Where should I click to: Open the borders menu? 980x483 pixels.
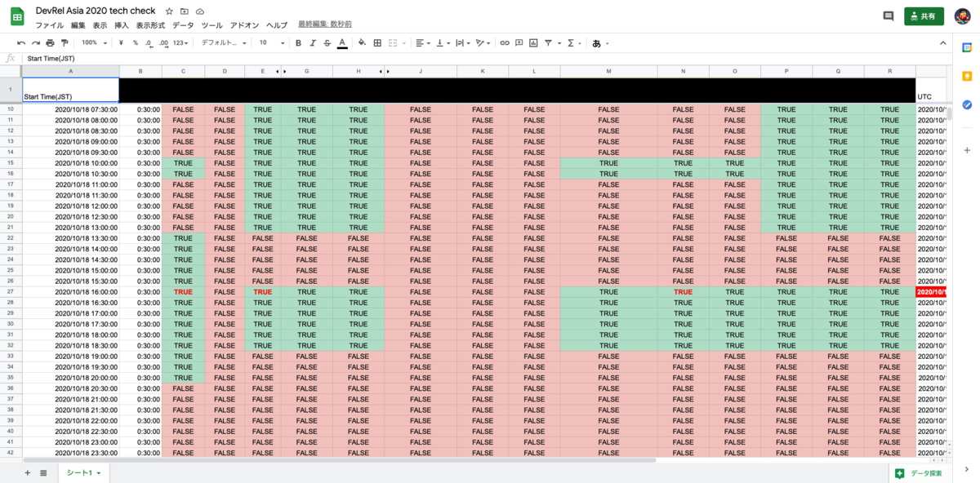pyautogui.click(x=378, y=42)
